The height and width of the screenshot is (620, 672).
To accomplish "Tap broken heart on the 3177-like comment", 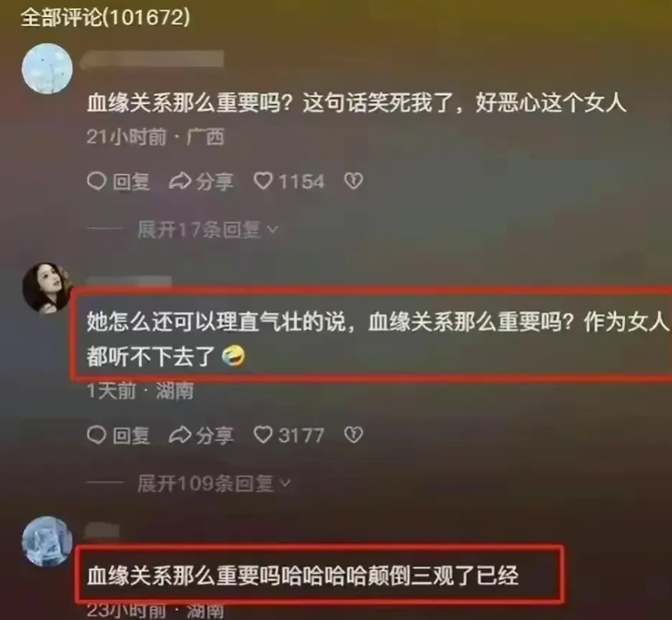I will click(x=353, y=435).
